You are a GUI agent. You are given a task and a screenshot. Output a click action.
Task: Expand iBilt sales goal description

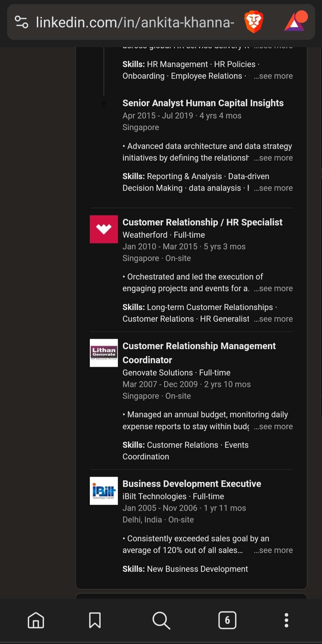[x=273, y=550]
